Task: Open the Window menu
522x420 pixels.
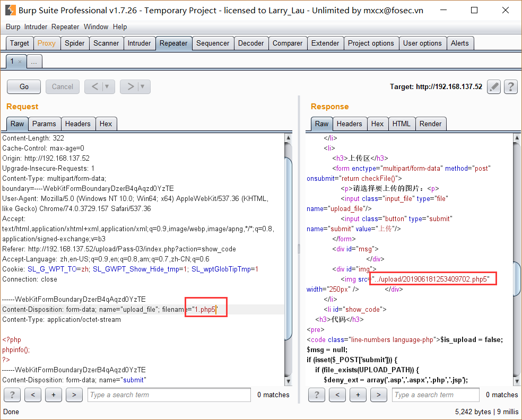Action: [96, 27]
